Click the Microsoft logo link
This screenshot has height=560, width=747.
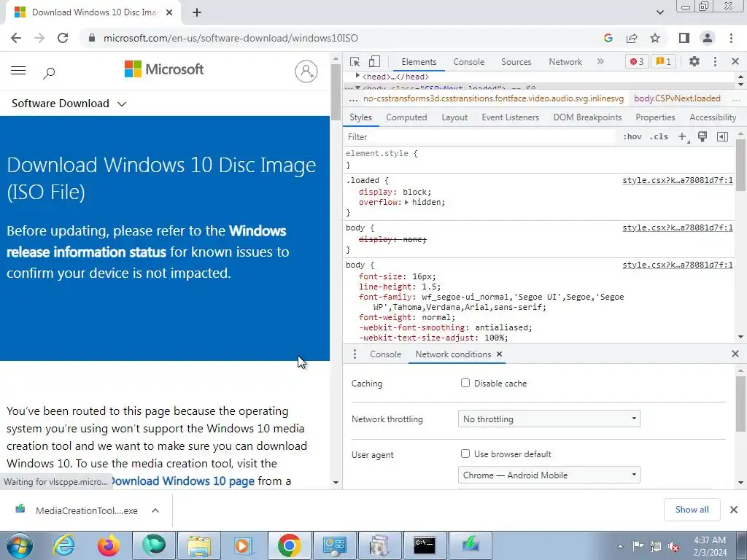(x=164, y=69)
